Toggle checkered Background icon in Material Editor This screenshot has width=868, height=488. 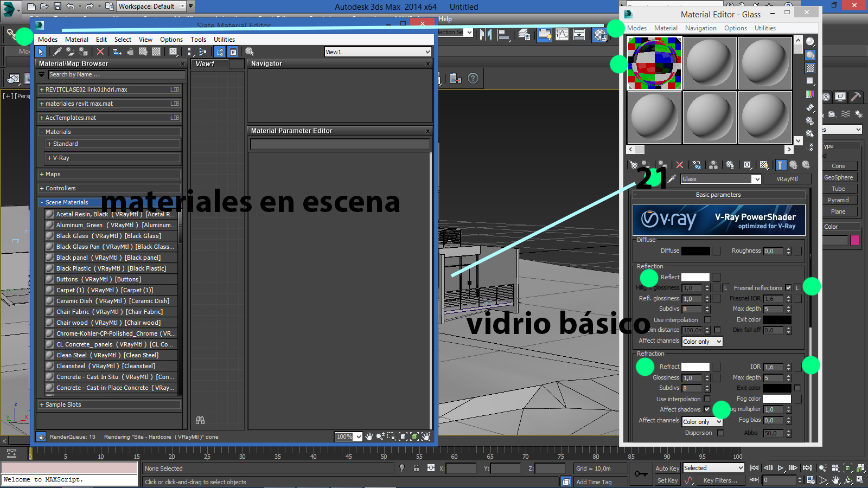810,68
